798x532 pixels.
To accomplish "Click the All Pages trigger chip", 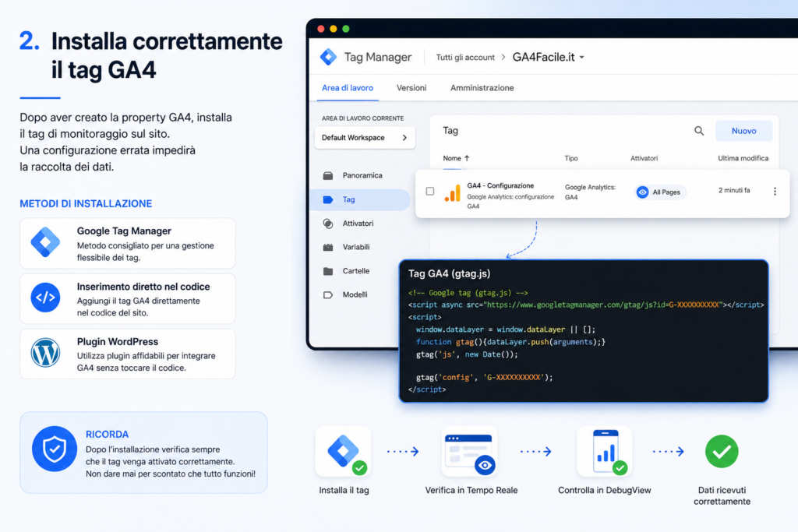I will (660, 192).
